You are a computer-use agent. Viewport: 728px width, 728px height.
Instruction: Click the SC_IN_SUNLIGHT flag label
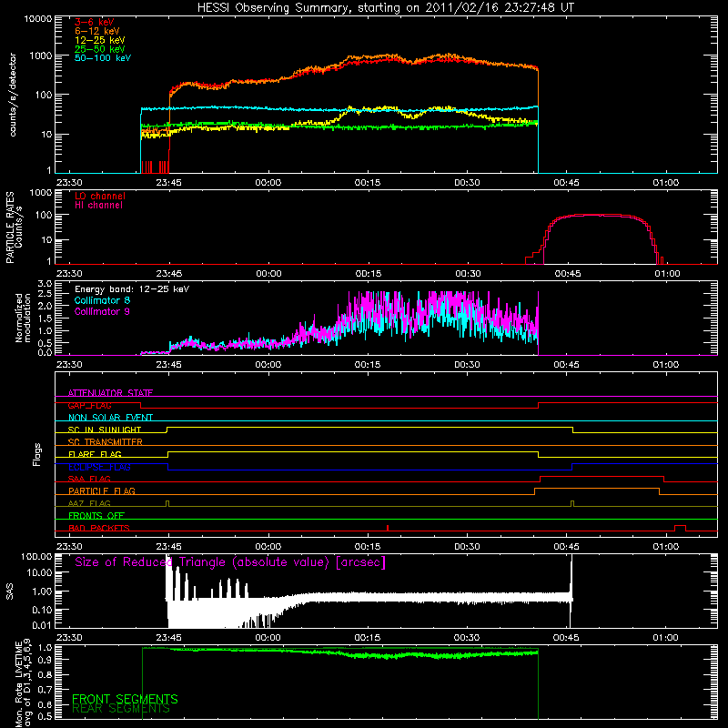(x=105, y=430)
